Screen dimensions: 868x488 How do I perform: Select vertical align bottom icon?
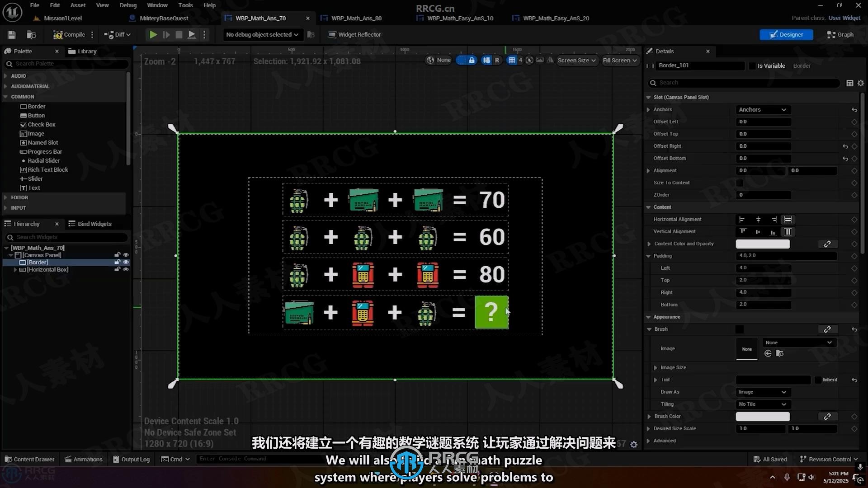point(773,232)
